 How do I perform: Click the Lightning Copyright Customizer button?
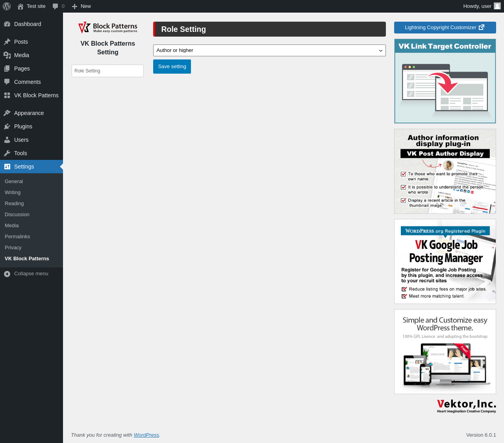(445, 28)
